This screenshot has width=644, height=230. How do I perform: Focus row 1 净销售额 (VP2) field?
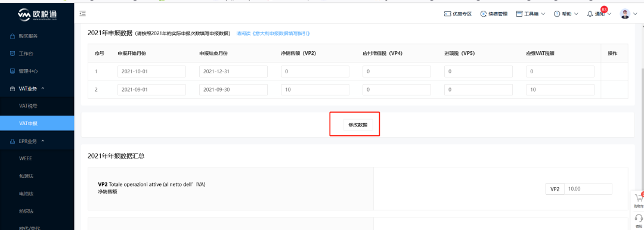click(315, 72)
